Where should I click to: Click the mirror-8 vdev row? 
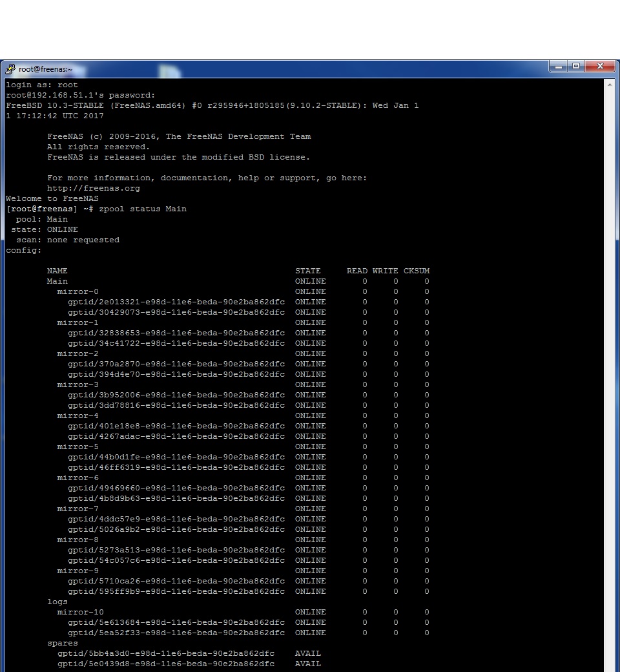243,540
